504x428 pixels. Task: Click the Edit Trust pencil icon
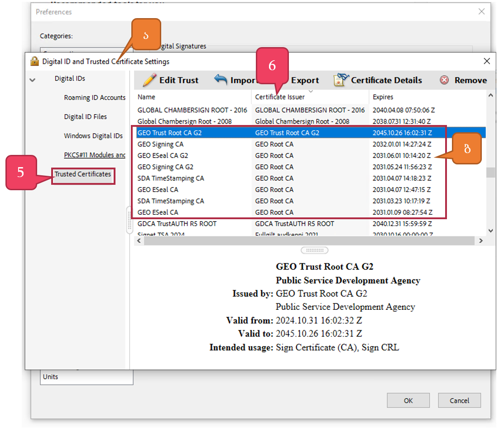pos(149,80)
